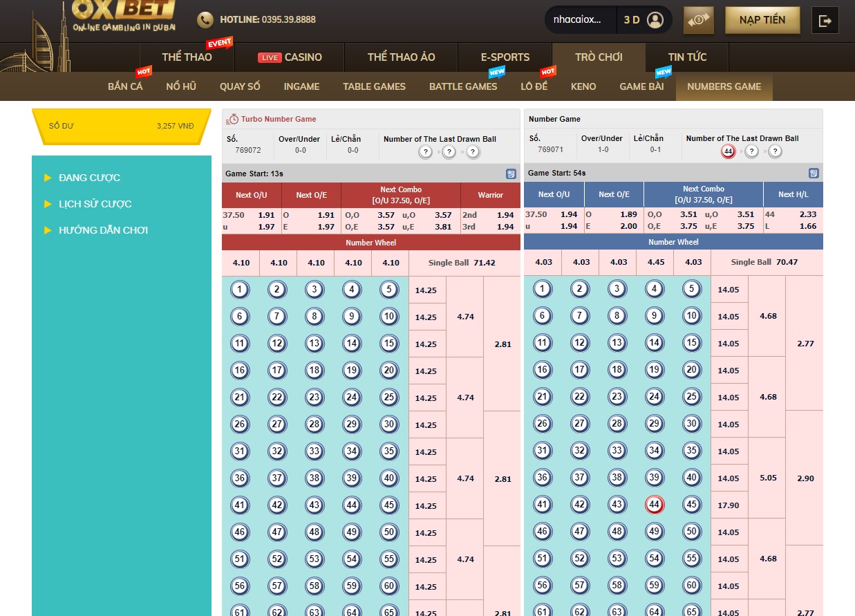Pick ball 23 in the Turbo Number Game

click(314, 398)
